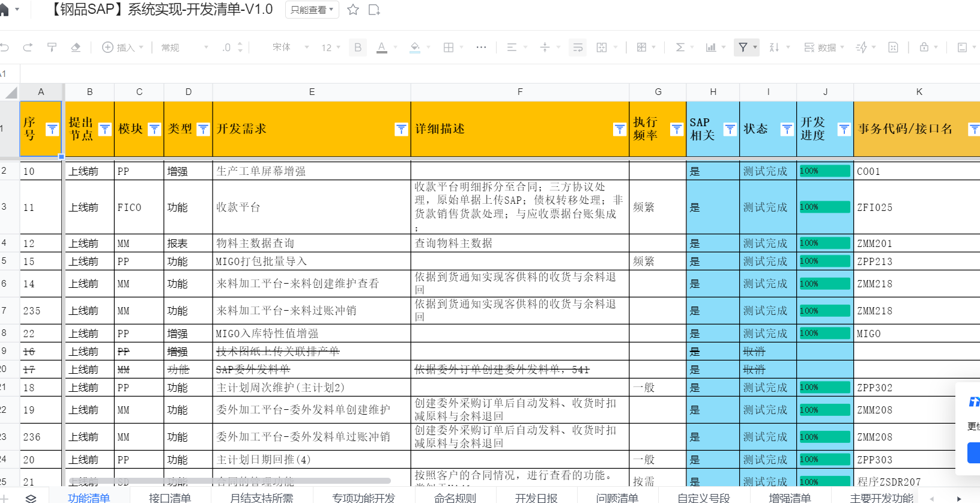Click the dotted sheet toolbar icon
Viewport: 980px width, 503px height.
pyautogui.click(x=893, y=47)
